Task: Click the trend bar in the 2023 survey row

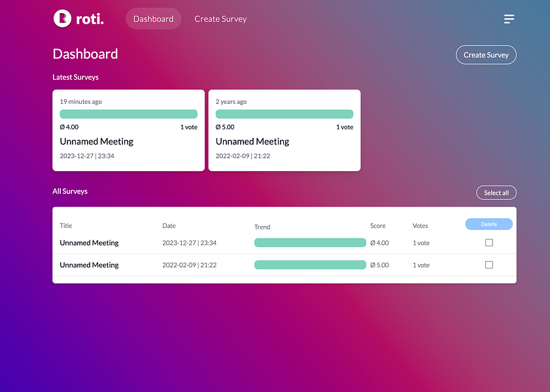Action: (310, 242)
